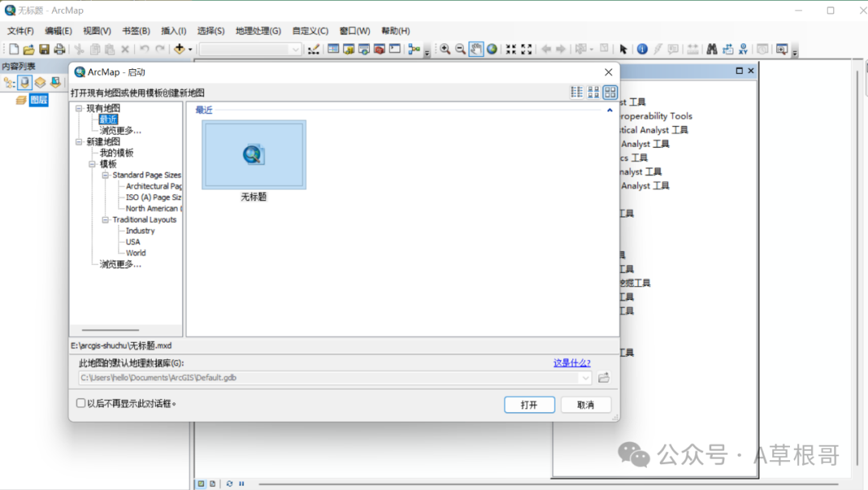The height and width of the screenshot is (490, 868).
Task: Open the Create Viewer Window tool
Action: 782,49
